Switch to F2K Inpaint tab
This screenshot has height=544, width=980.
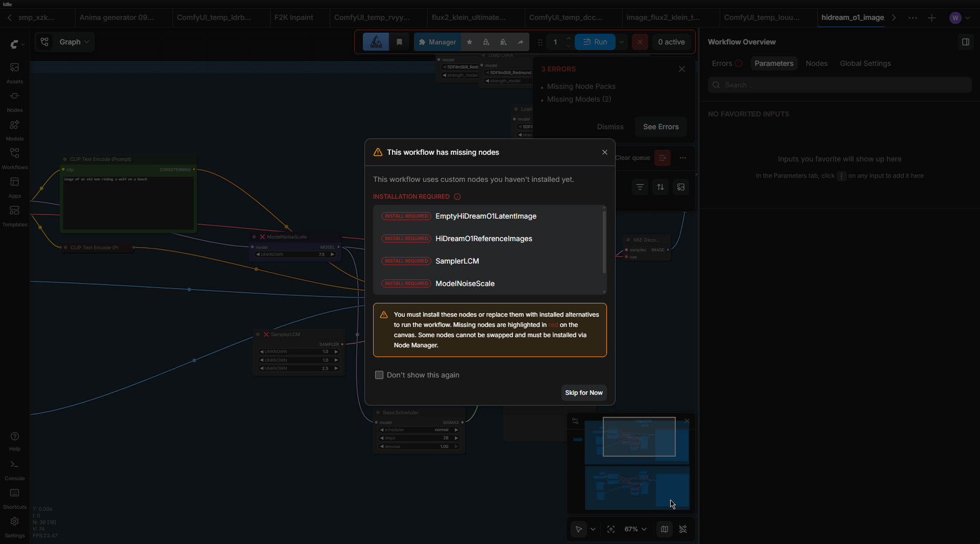coord(293,17)
